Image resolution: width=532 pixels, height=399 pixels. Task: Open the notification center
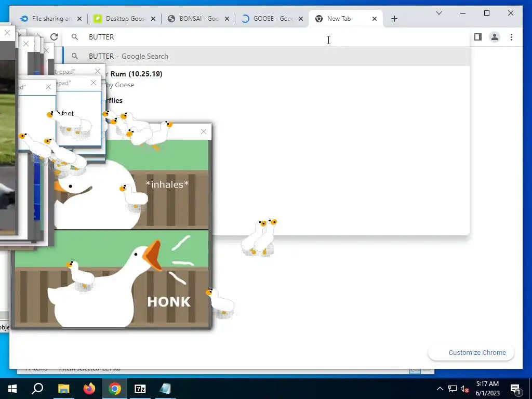click(x=516, y=389)
